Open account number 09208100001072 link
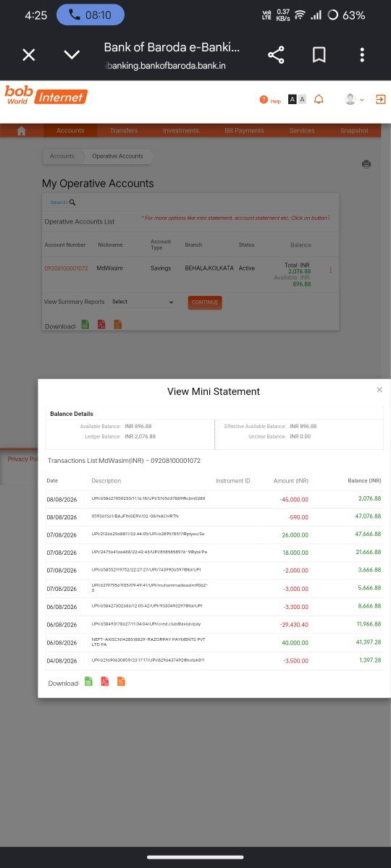The width and height of the screenshot is (391, 868). (66, 268)
